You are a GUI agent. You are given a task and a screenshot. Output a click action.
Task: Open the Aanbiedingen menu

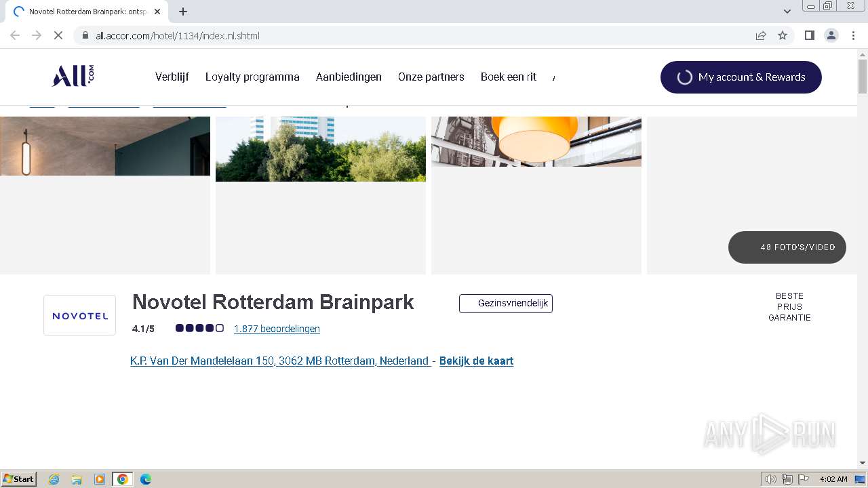point(349,77)
